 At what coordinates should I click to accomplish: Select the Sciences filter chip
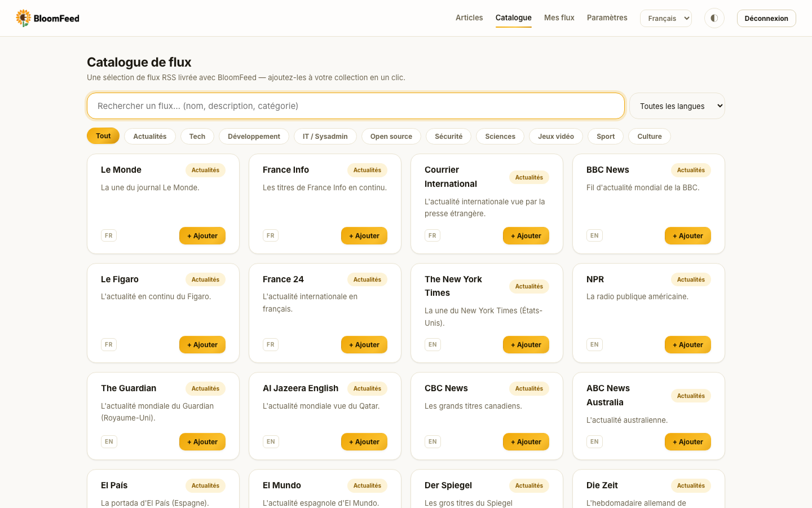coord(500,137)
